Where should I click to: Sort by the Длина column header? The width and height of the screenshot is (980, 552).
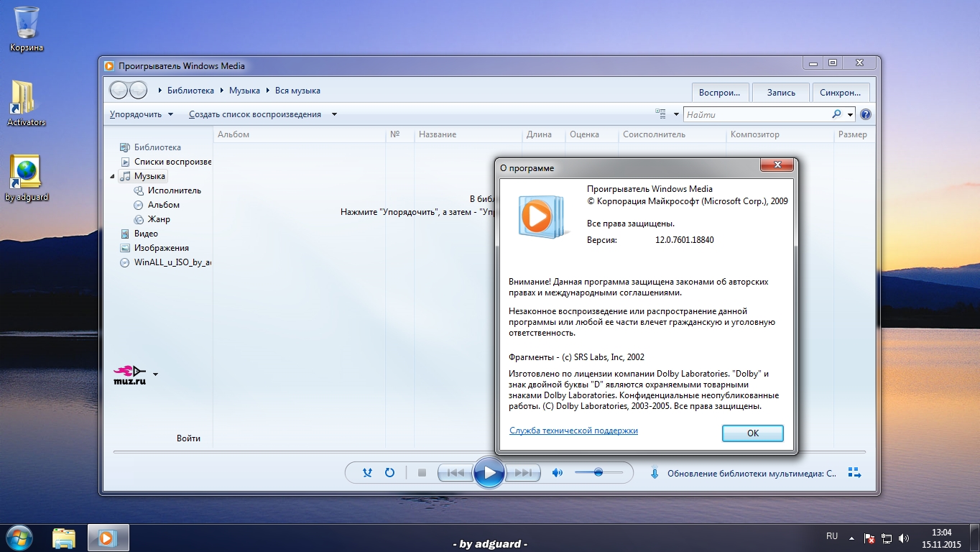tap(543, 134)
